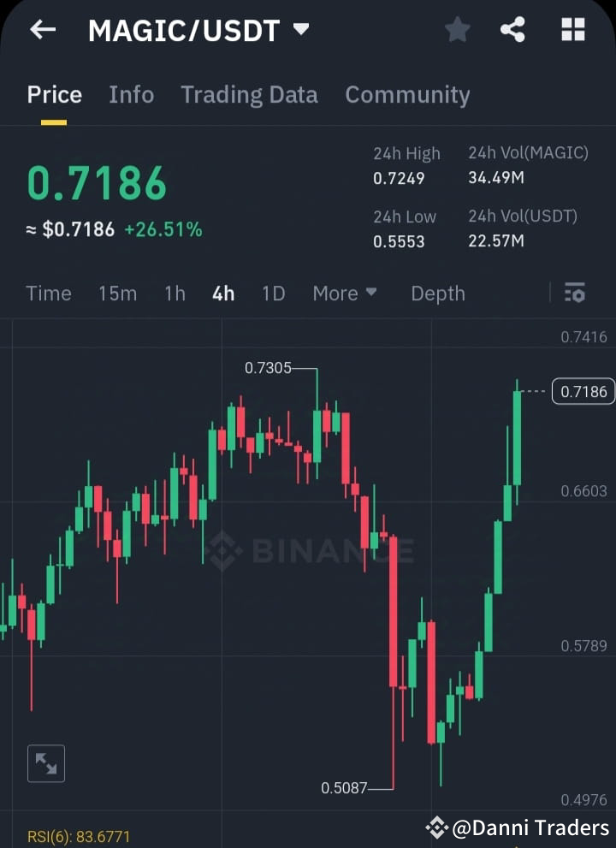The image size is (616, 848).
Task: Tap the RSI(6) indicator label
Action: pyautogui.click(x=79, y=836)
